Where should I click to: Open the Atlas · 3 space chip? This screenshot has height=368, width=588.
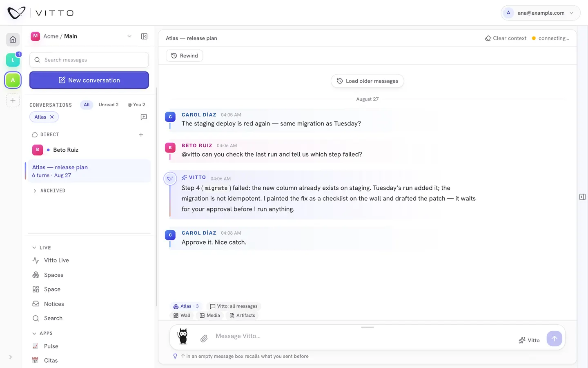[186, 306]
